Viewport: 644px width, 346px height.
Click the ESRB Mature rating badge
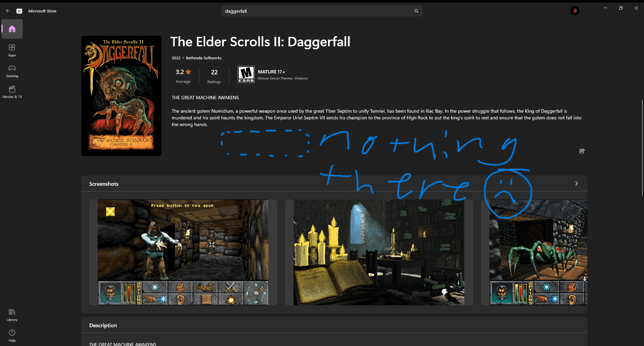click(246, 74)
